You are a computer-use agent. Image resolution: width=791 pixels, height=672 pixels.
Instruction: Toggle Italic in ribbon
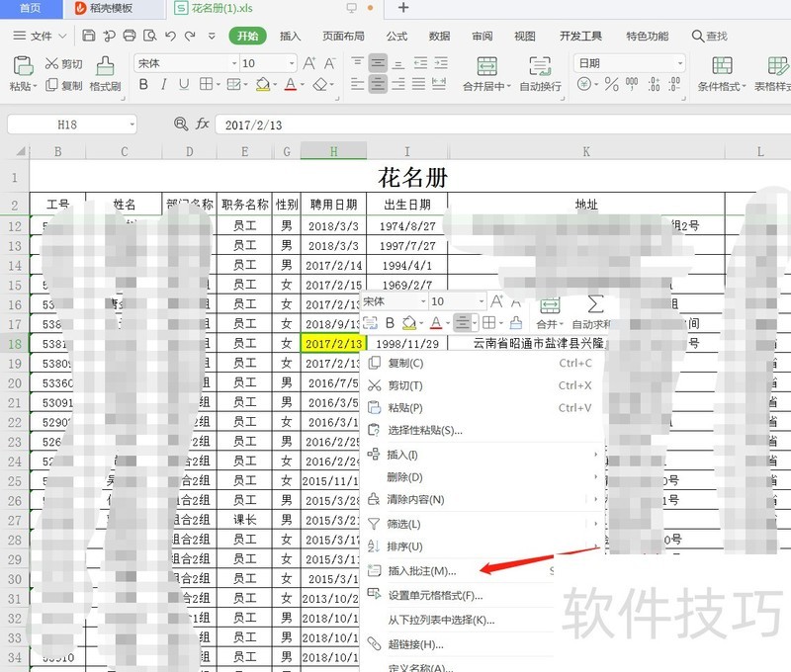[x=164, y=84]
